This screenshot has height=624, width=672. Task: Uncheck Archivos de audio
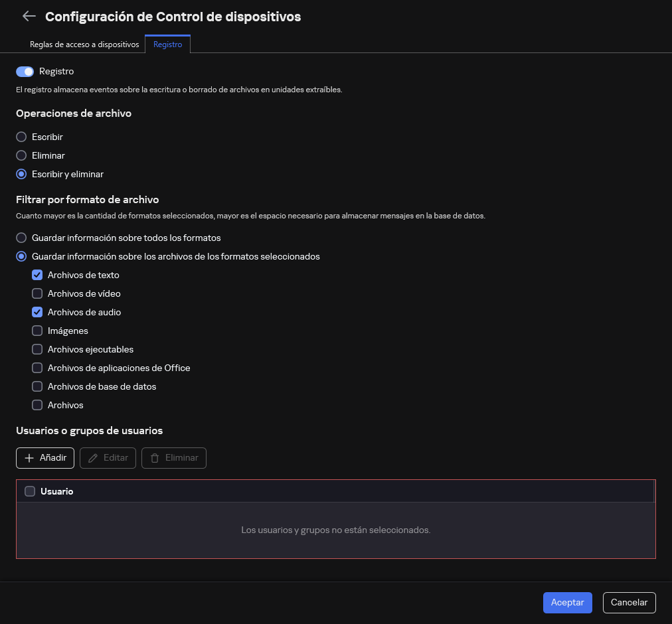click(37, 312)
